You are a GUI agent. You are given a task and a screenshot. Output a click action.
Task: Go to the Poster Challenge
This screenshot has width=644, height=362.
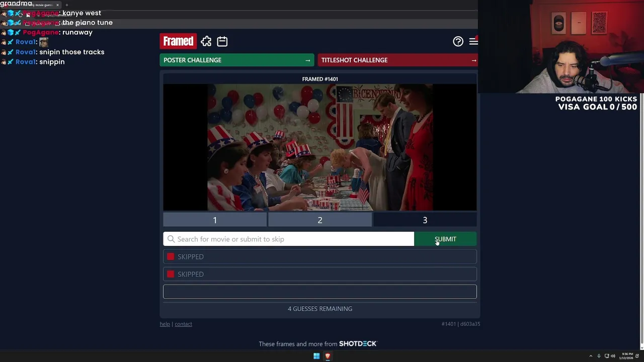click(236, 60)
